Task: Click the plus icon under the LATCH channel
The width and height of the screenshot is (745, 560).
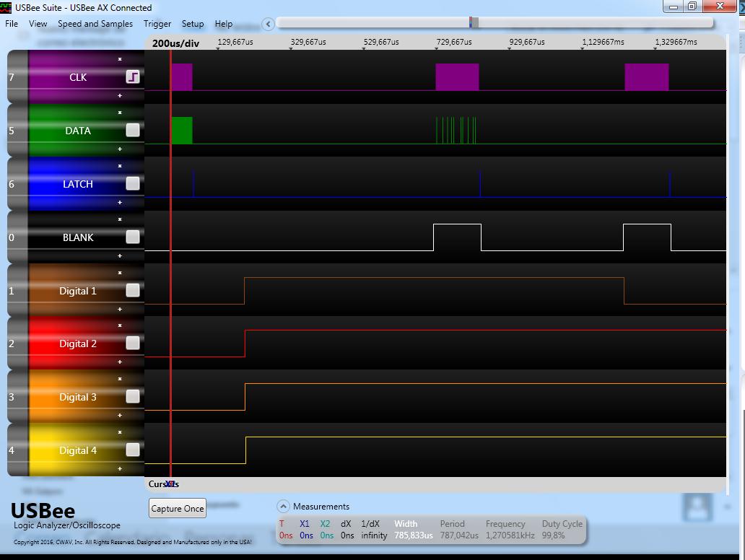Action: (120, 202)
